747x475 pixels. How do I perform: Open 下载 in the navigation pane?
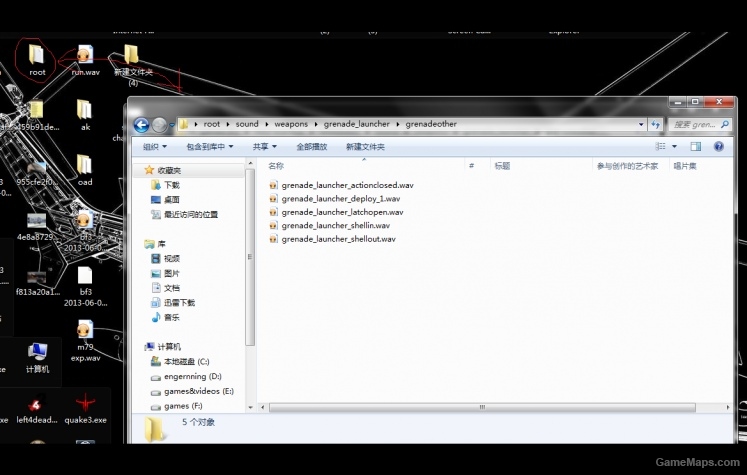(172, 185)
